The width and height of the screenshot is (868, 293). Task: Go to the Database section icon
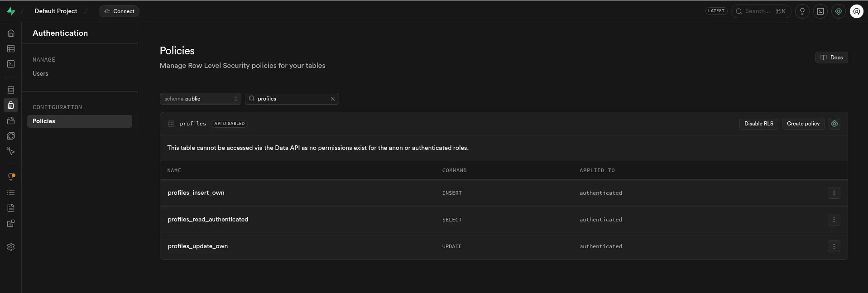point(11,90)
